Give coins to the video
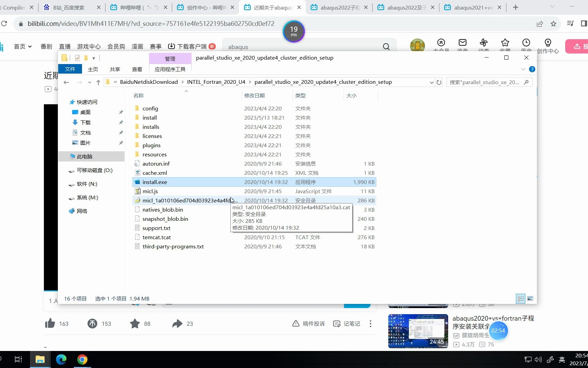 click(92, 323)
